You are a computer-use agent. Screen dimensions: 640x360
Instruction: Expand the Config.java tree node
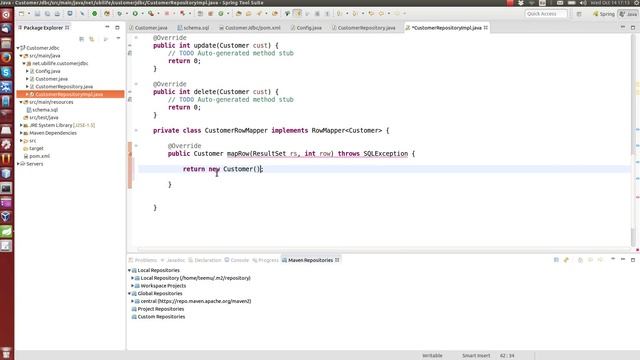(27, 71)
